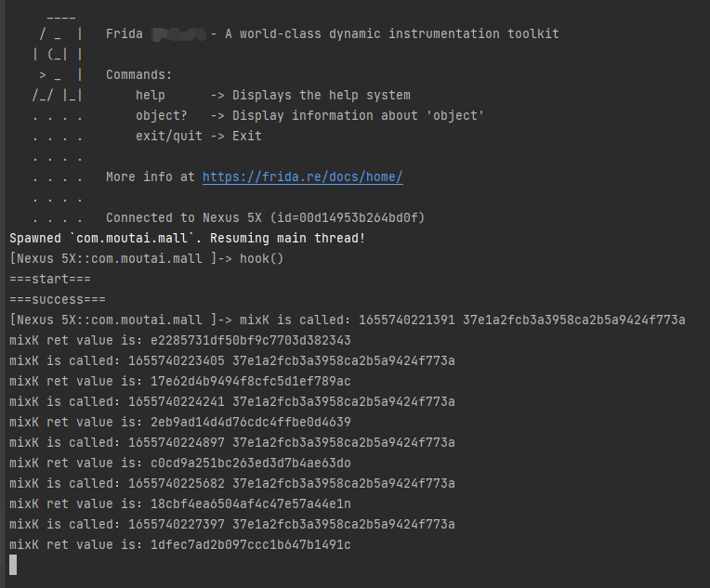Click timestamp 1655740221391 in first mixK call
The height and width of the screenshot is (588, 710).
(x=407, y=320)
